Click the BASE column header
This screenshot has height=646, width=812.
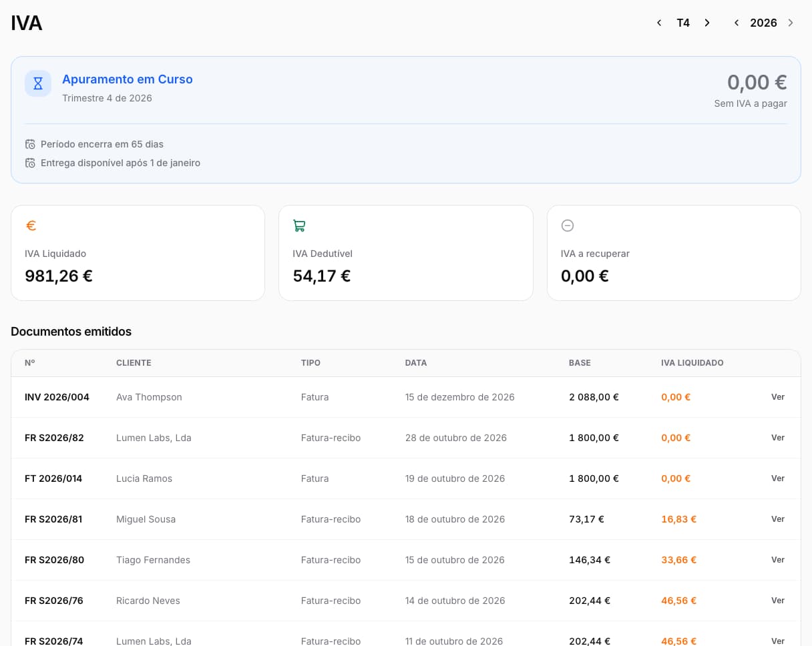[x=580, y=363]
